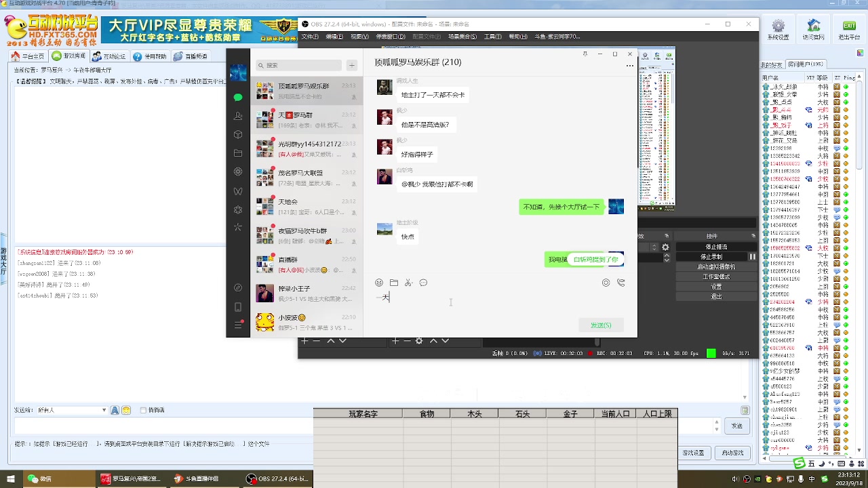868x488 pixels.
Task: Open the 茂名罗马大联盟 chat
Action: point(307,177)
